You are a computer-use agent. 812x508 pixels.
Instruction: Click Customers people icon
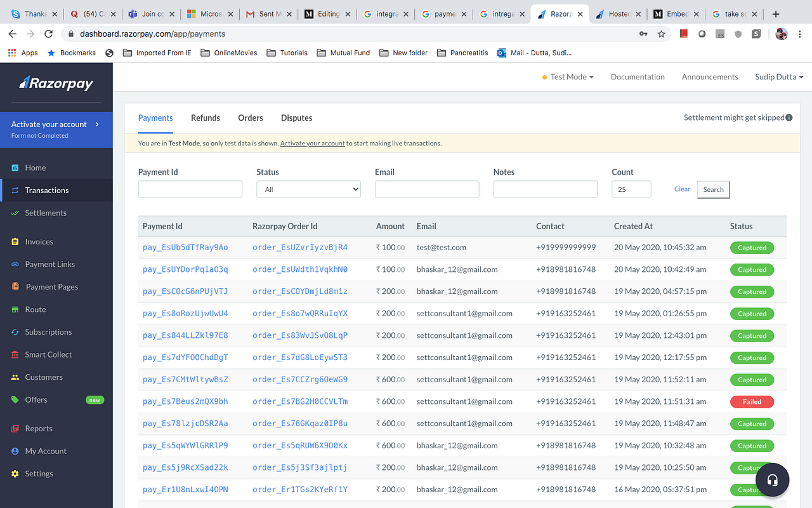[x=15, y=377]
